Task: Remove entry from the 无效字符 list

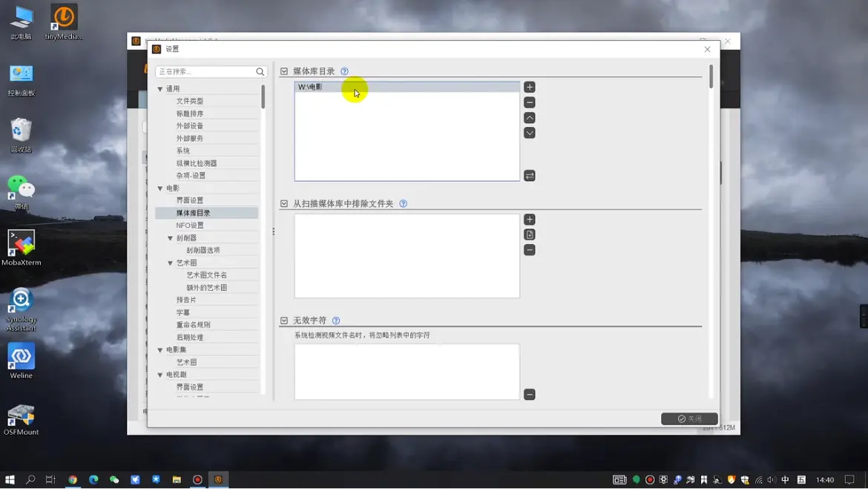Action: [x=530, y=395]
